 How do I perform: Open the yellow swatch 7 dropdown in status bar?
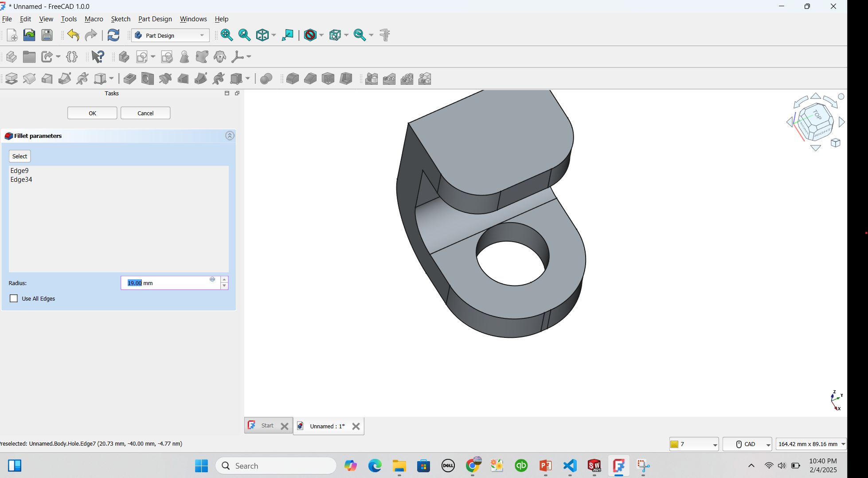coord(694,444)
